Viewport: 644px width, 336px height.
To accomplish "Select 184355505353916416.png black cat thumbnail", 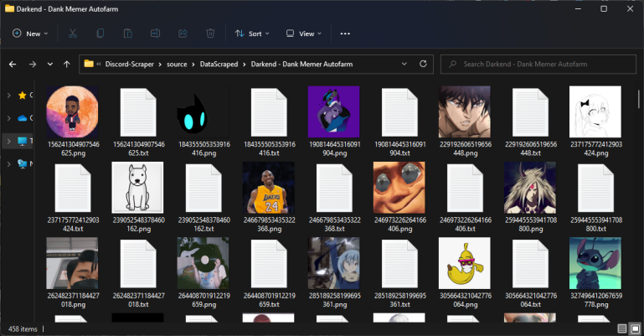I will (204, 111).
